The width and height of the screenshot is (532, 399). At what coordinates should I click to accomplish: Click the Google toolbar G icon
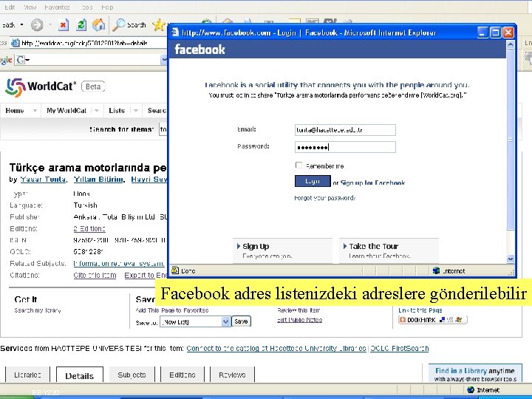click(21, 60)
